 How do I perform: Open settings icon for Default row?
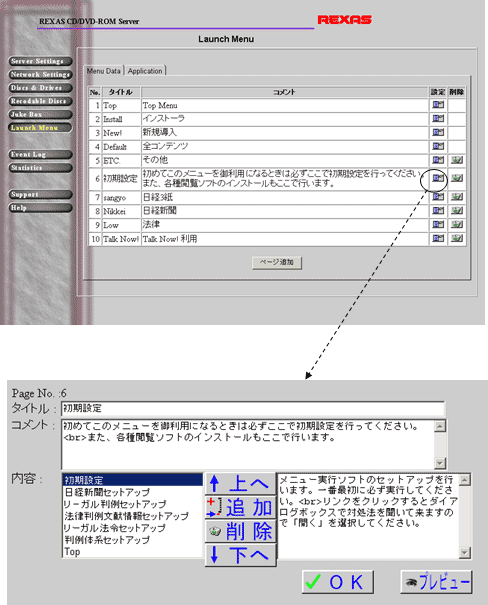(438, 146)
